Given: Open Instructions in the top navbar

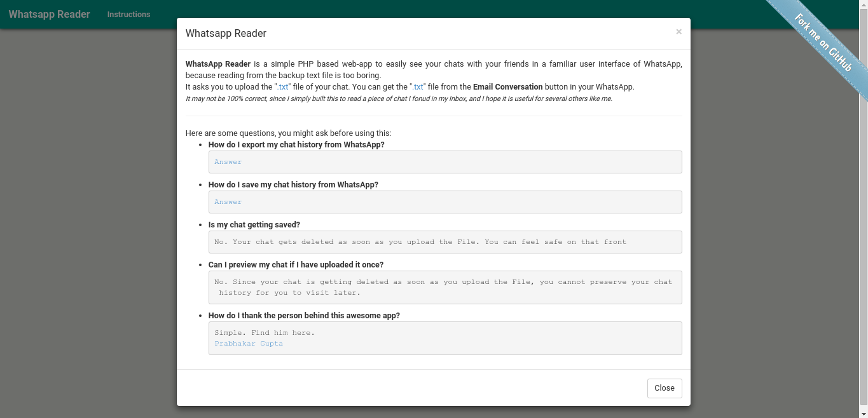Looking at the screenshot, I should pyautogui.click(x=128, y=14).
